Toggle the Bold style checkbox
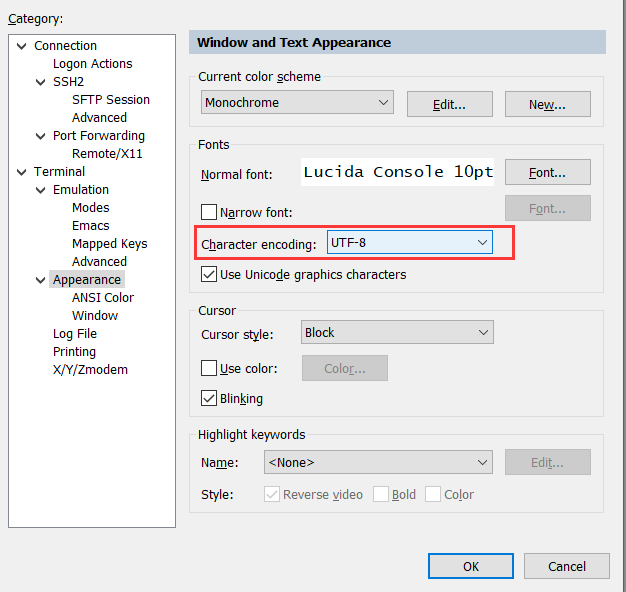The width and height of the screenshot is (626, 592). coord(380,494)
